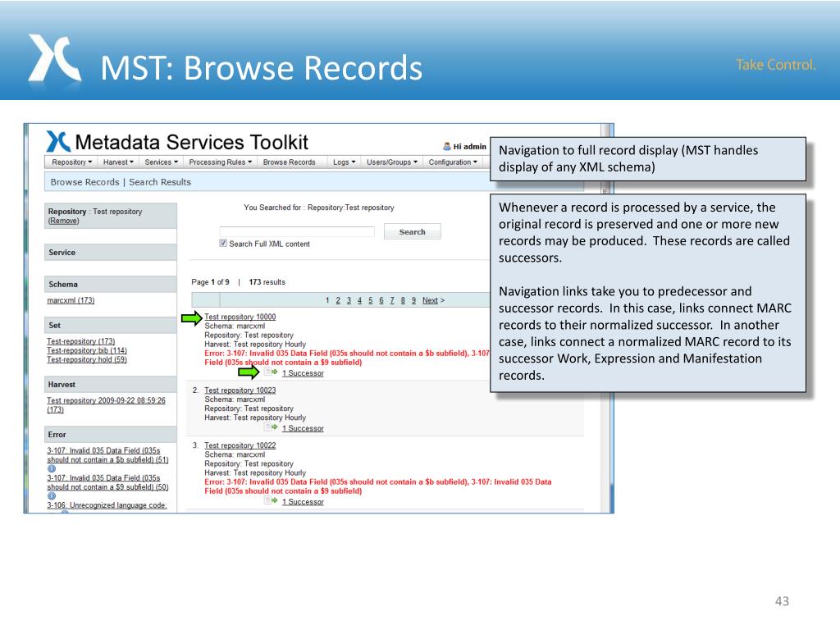
Task: Go to results page 3
Action: tap(349, 300)
